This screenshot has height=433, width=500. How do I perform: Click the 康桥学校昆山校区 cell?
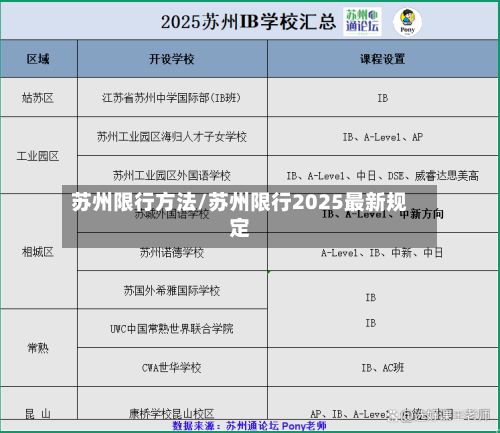click(172, 403)
